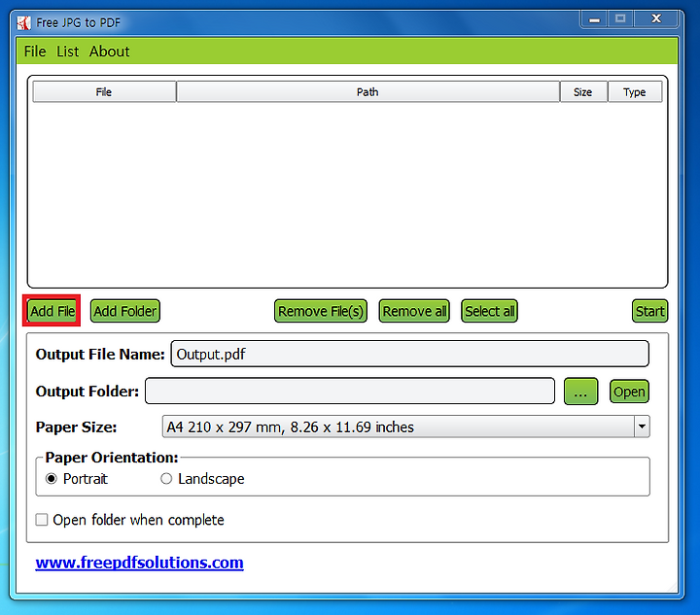Viewport: 700px width, 615px height.
Task: Sort list by File column header
Action: tap(104, 92)
